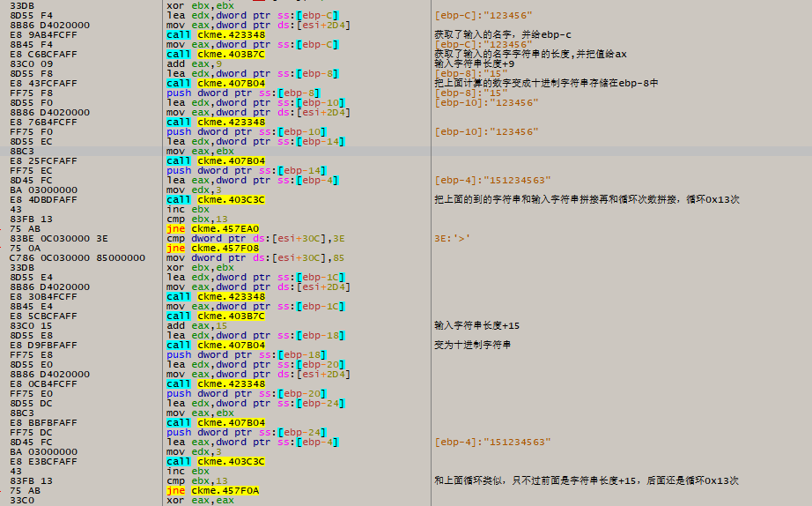Select the 'jne ckme.457F0A' instruction
The height and width of the screenshot is (506, 812).
[x=213, y=490]
